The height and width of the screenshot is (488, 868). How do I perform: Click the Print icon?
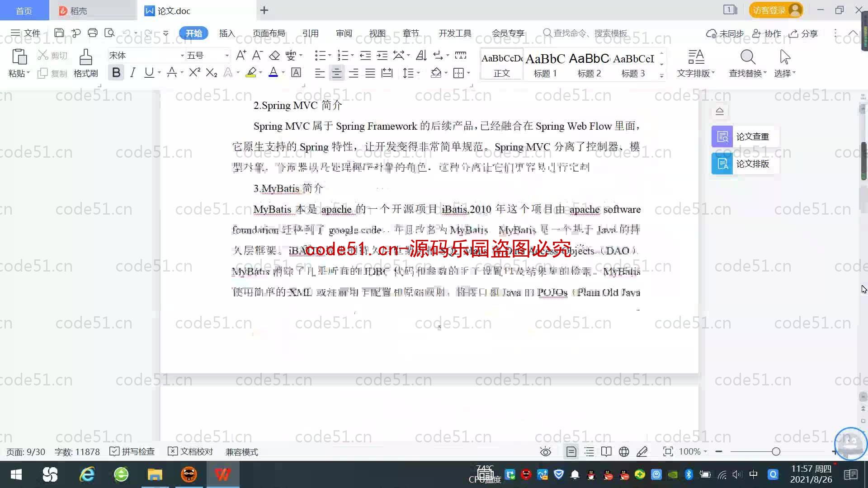(x=93, y=33)
